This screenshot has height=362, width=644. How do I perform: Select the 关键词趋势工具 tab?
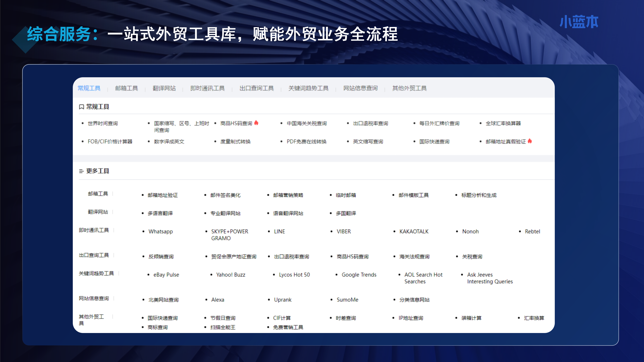(x=309, y=88)
